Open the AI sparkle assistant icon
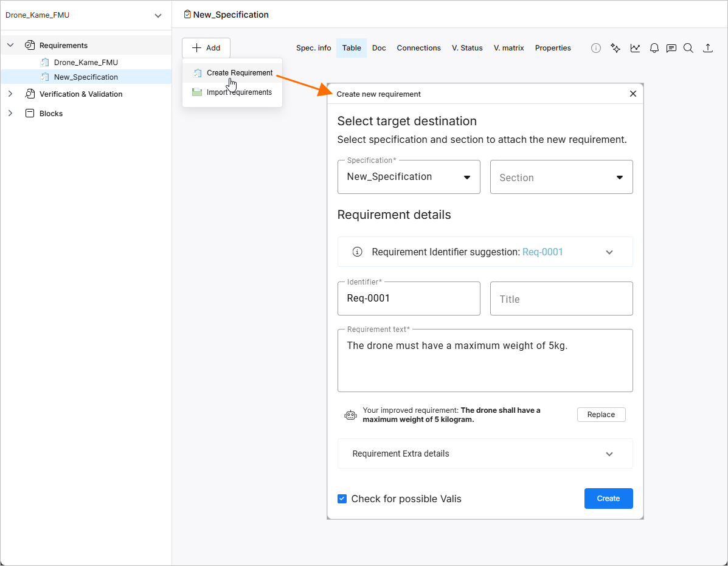The image size is (728, 566). pyautogui.click(x=615, y=48)
